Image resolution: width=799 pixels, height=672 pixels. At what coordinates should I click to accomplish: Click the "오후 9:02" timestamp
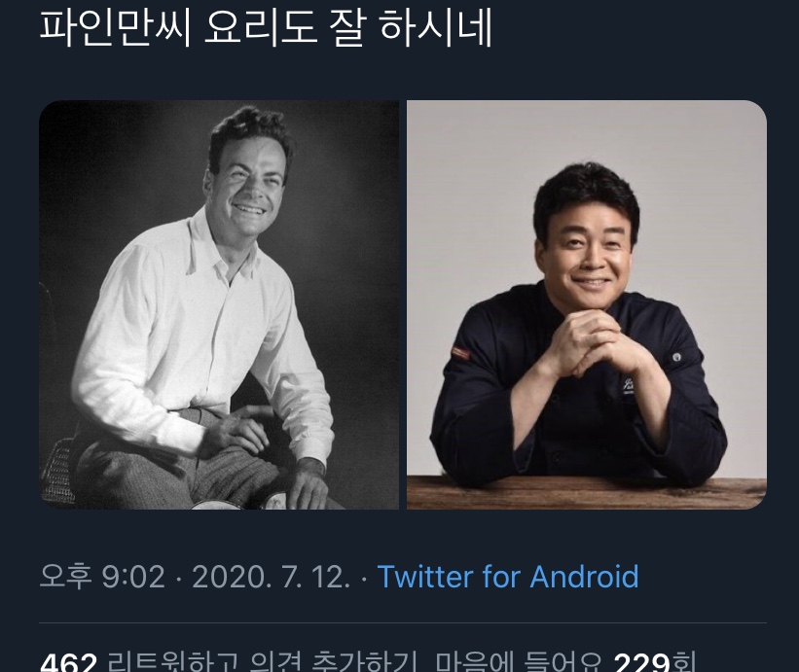point(102,577)
